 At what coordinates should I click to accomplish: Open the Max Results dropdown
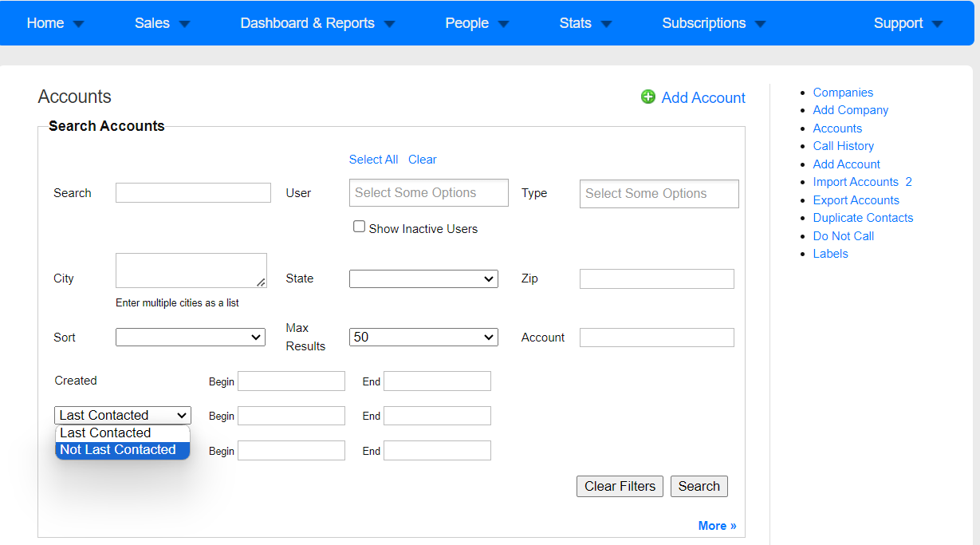click(x=423, y=337)
